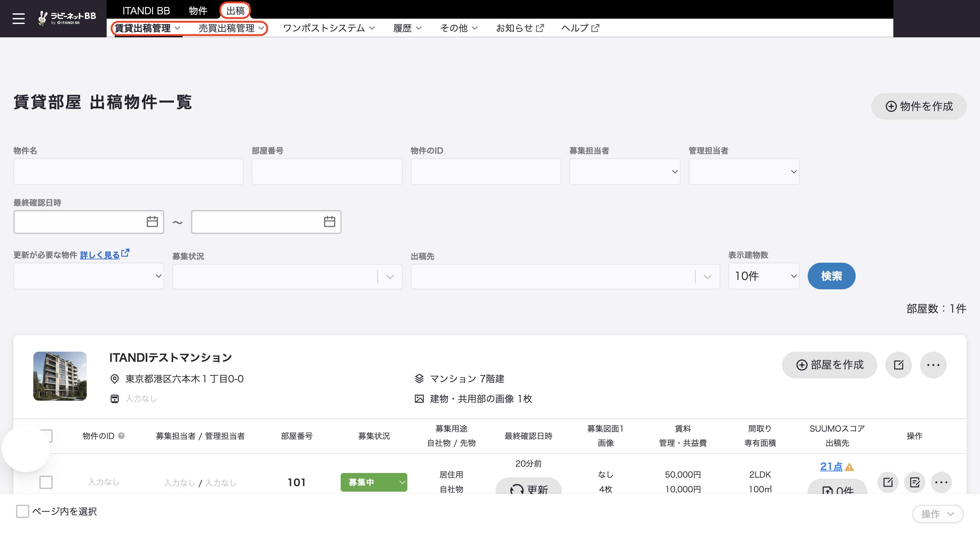The width and height of the screenshot is (980, 534).
Task: Change room 101 status 募集中 dropdown
Action: (374, 482)
